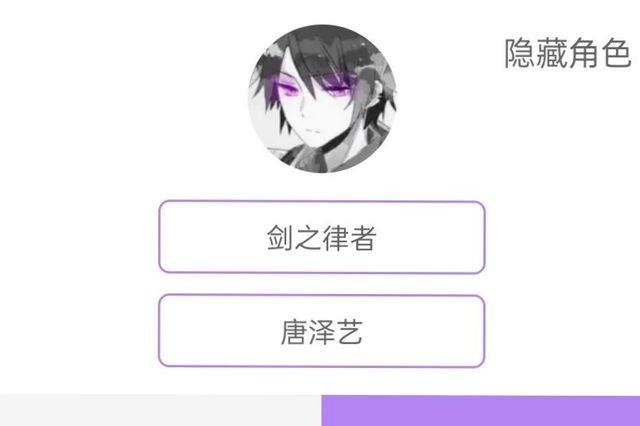Click the 者 character in the first option
640x426 pixels.
click(363, 238)
